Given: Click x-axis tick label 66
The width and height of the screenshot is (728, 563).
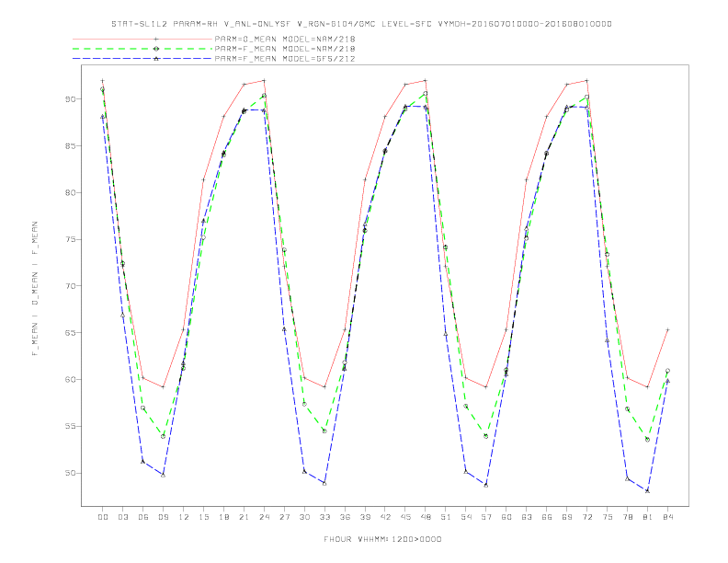Looking at the screenshot, I should click(547, 517).
